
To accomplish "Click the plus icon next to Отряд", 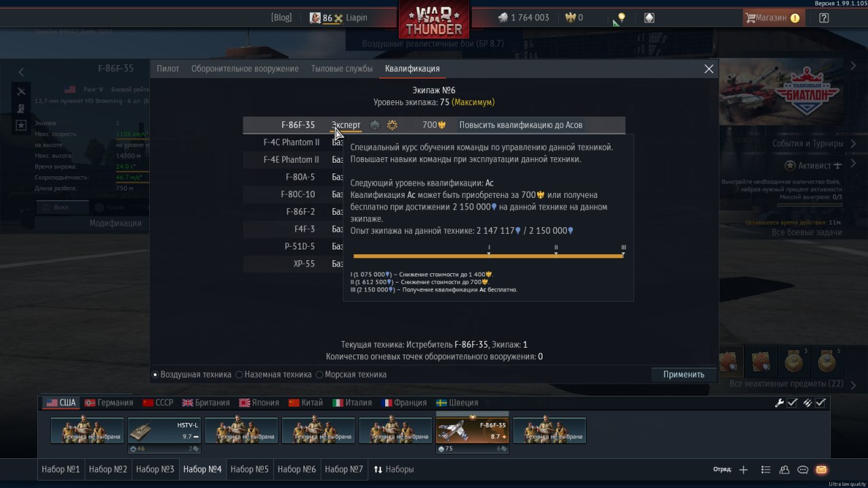I will (x=743, y=470).
